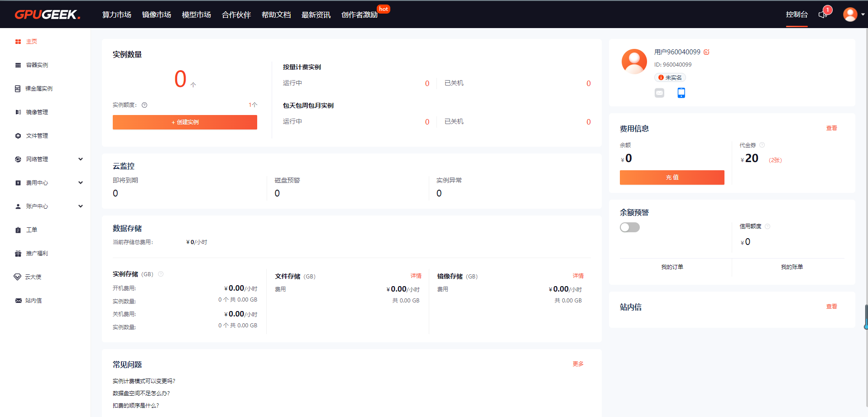Click the 充值 recharge button

pos(671,177)
